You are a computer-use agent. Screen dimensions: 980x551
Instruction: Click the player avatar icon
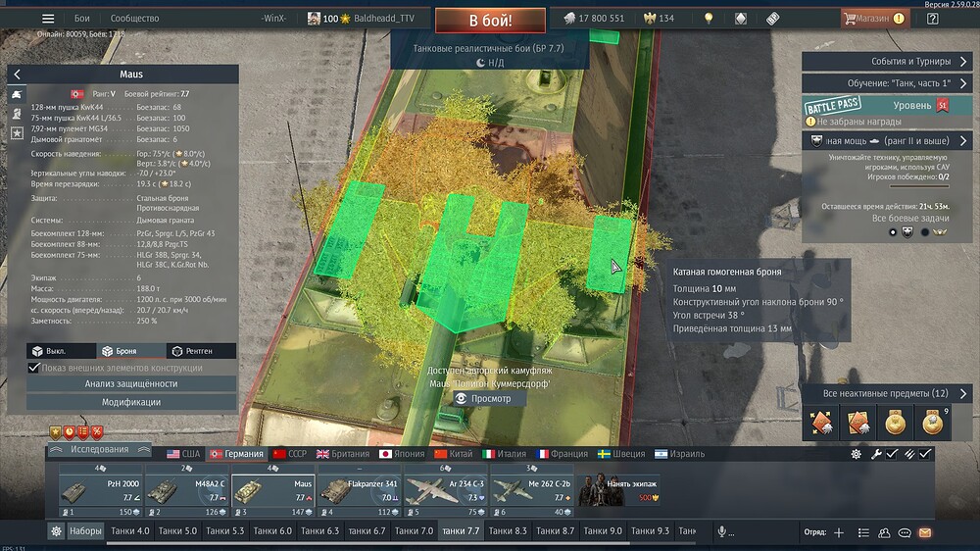click(x=314, y=18)
